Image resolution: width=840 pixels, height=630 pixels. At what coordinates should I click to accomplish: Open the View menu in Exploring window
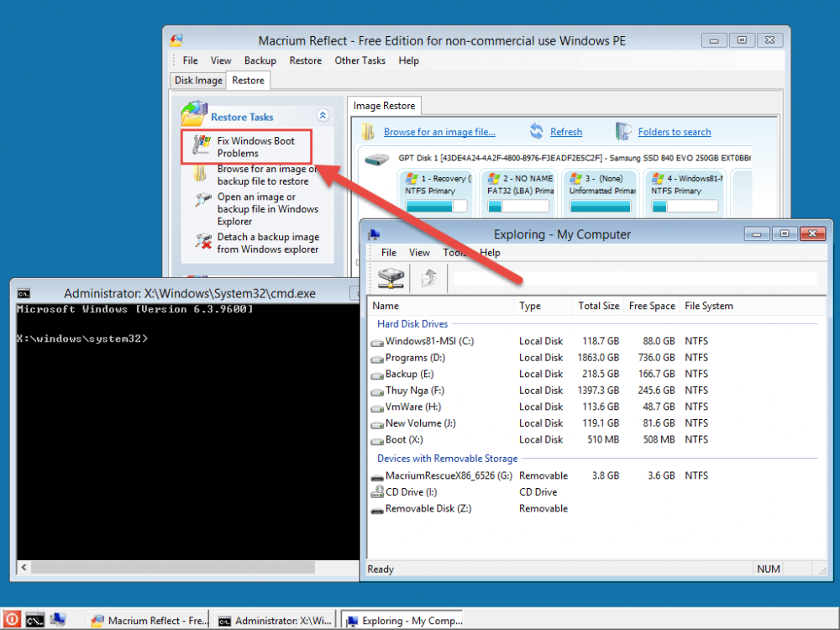[x=419, y=253]
